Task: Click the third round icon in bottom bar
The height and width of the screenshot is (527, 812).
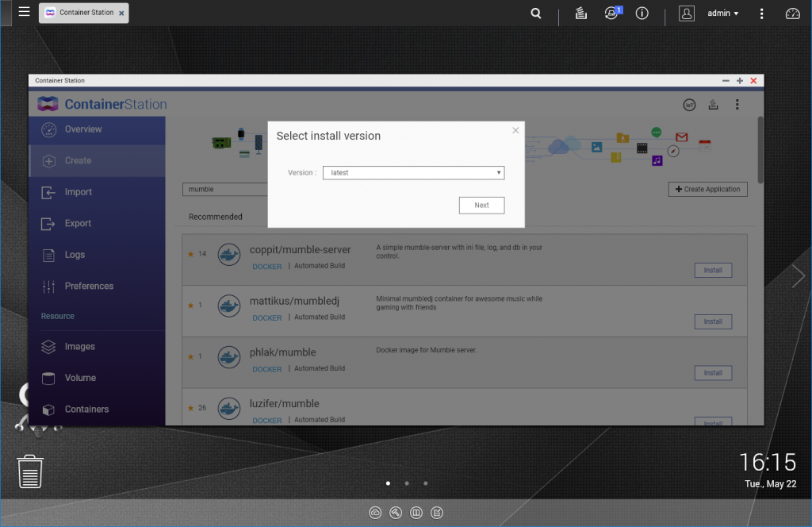Action: click(416, 513)
